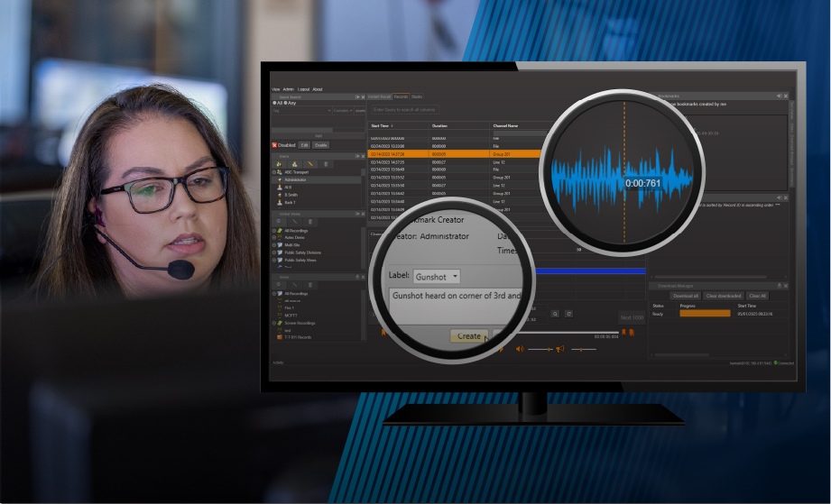Click the speaker volume icon in playback bar
Screen dimensions: 831x504
(520, 349)
